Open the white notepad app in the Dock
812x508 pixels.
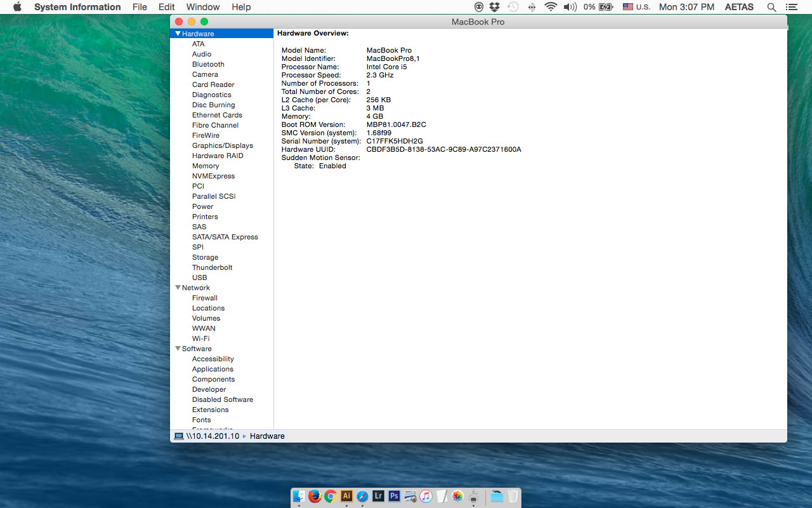442,497
